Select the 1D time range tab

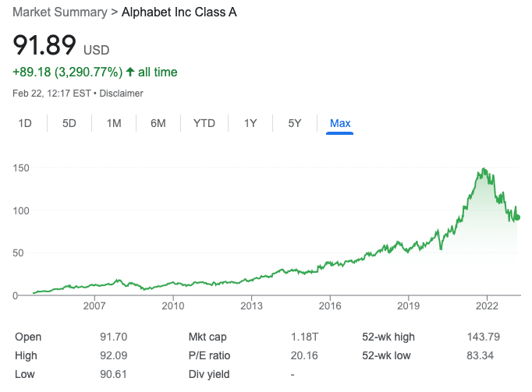tap(25, 123)
